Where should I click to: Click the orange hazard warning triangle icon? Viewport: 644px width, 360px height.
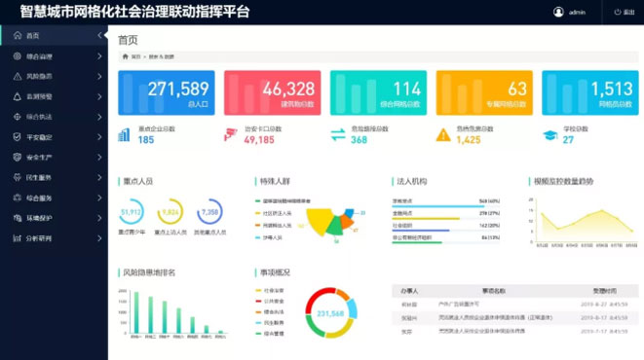443,134
